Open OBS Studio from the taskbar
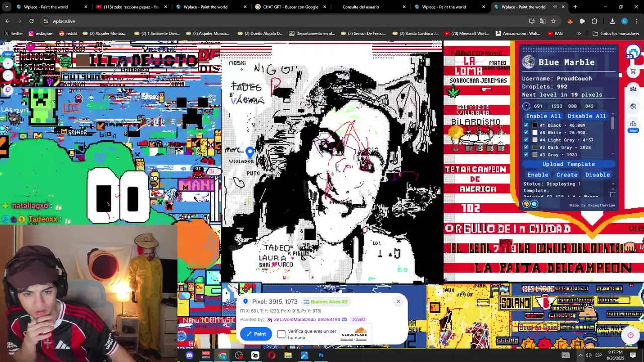The width and height of the screenshot is (644, 362). (239, 355)
